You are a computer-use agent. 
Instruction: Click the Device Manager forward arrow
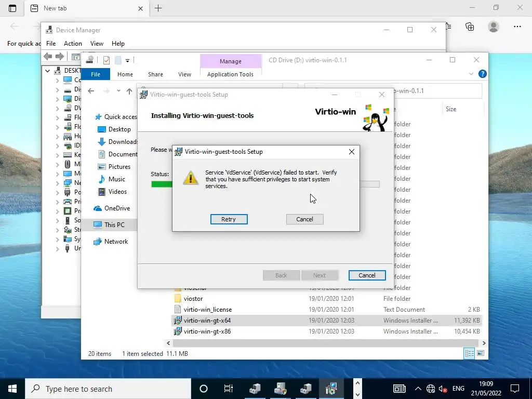[59, 56]
